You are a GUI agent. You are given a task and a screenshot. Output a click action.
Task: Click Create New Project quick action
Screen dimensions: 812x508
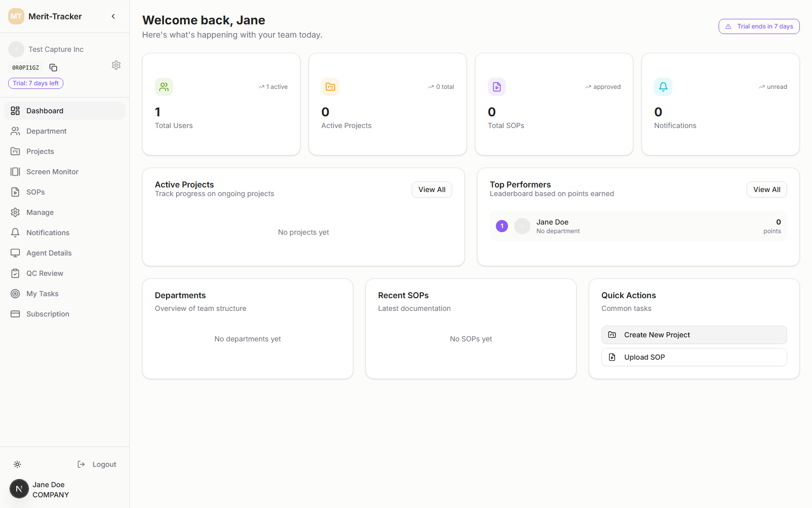[x=694, y=335]
